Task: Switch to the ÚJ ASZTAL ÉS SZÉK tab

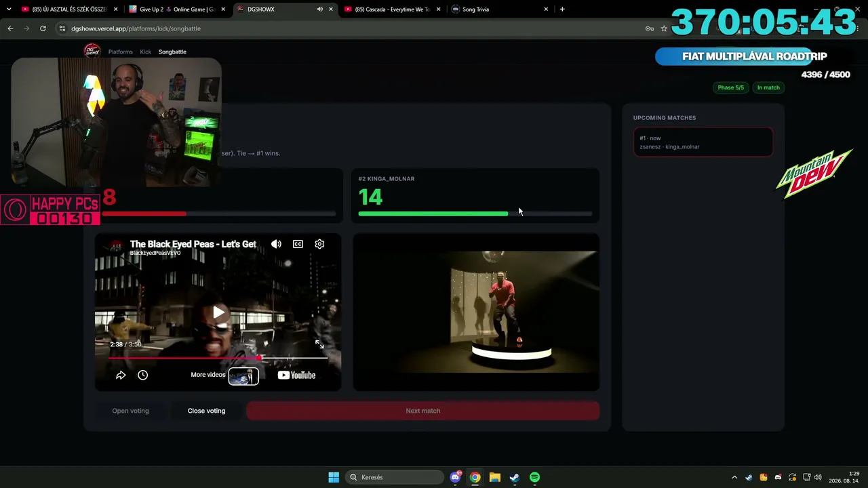Action: click(x=70, y=9)
